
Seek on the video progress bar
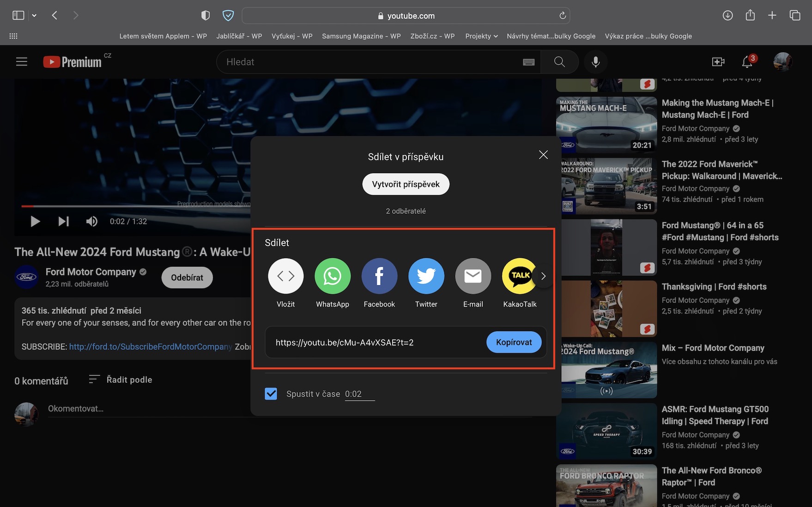pos(136,206)
